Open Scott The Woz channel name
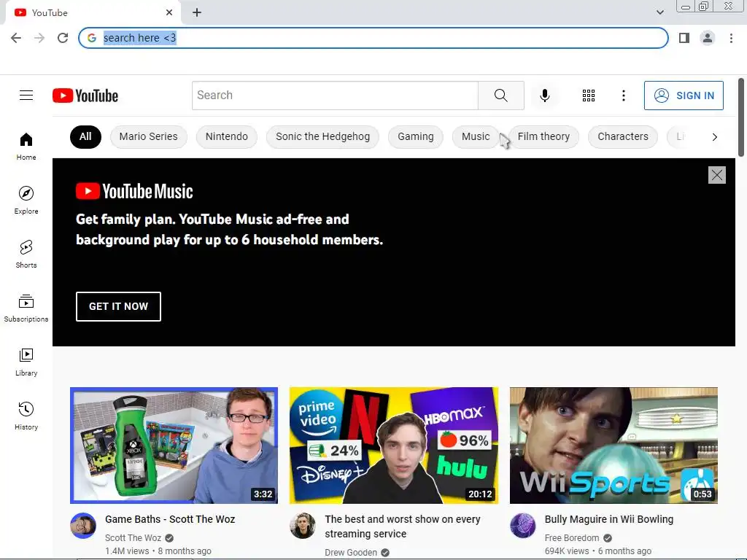 tap(133, 537)
